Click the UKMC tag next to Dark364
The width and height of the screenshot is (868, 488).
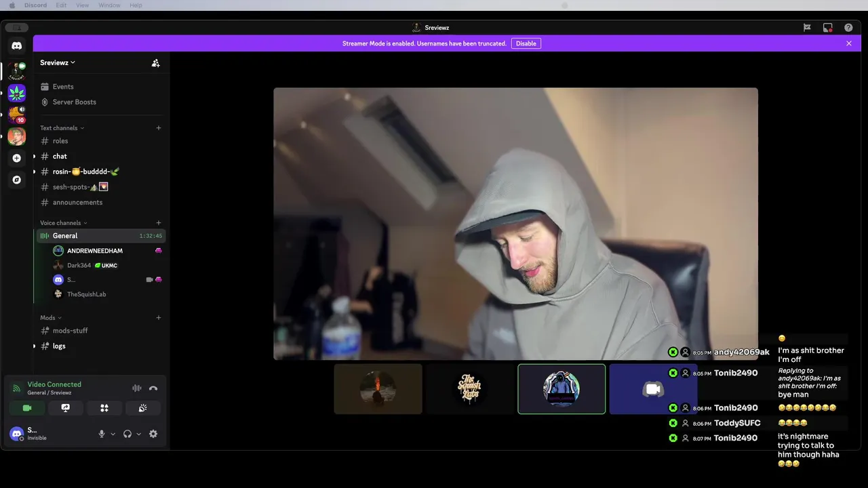(106, 265)
